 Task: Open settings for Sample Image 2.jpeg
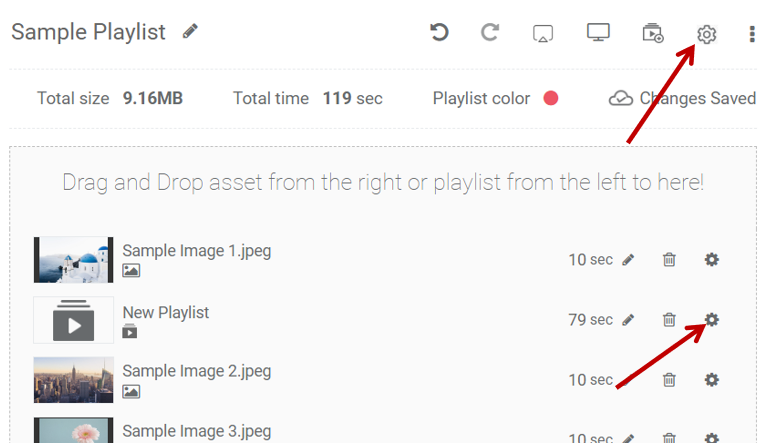click(x=711, y=380)
